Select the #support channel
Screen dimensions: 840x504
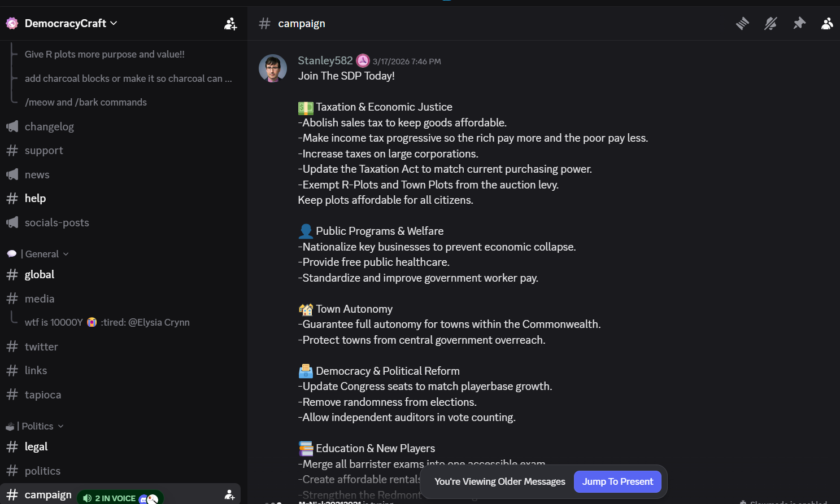pyautogui.click(x=43, y=150)
